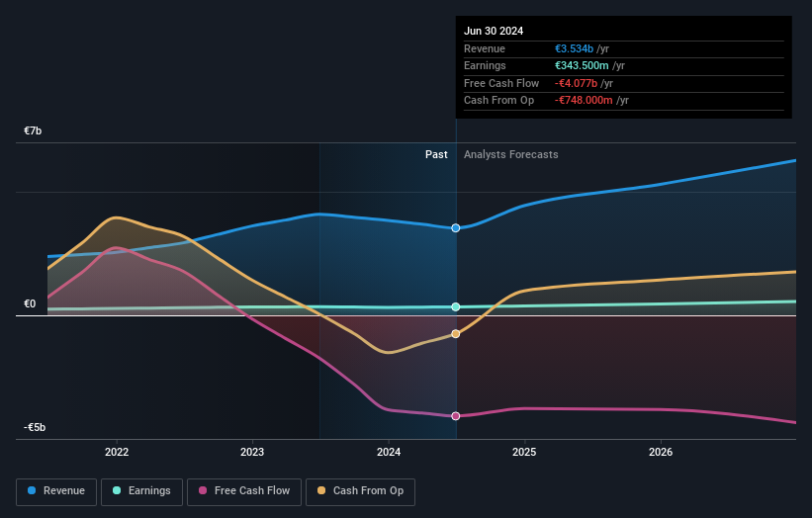Click the 2022 x-axis label
The width and height of the screenshot is (812, 518).
click(117, 452)
